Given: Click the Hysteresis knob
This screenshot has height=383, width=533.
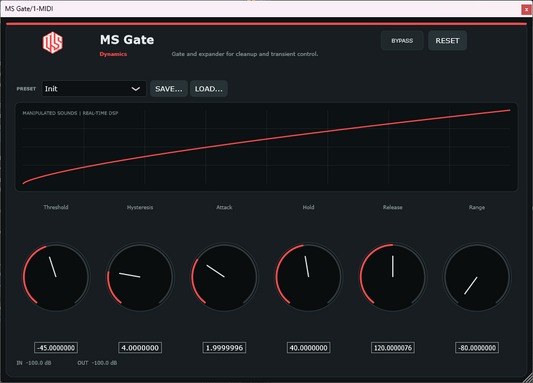Looking at the screenshot, I should [x=140, y=277].
